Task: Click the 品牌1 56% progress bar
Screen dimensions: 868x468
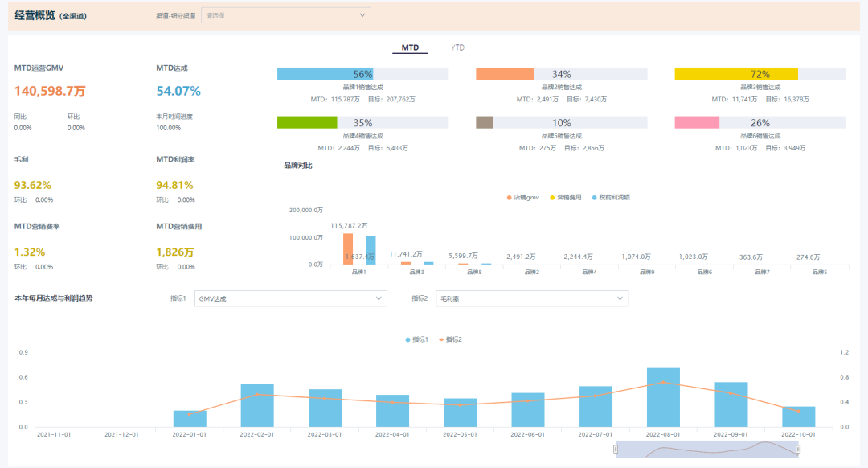Action: (362, 74)
